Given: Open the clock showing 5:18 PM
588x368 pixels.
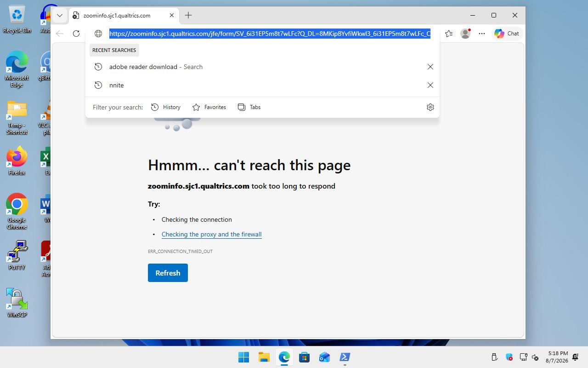Looking at the screenshot, I should pyautogui.click(x=557, y=357).
